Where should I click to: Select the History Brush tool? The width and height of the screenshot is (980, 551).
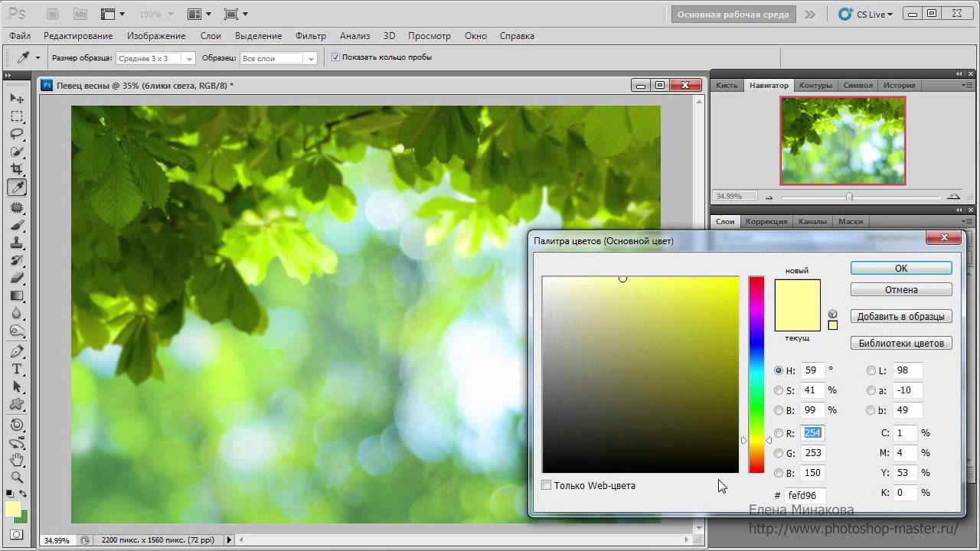pos(17,261)
